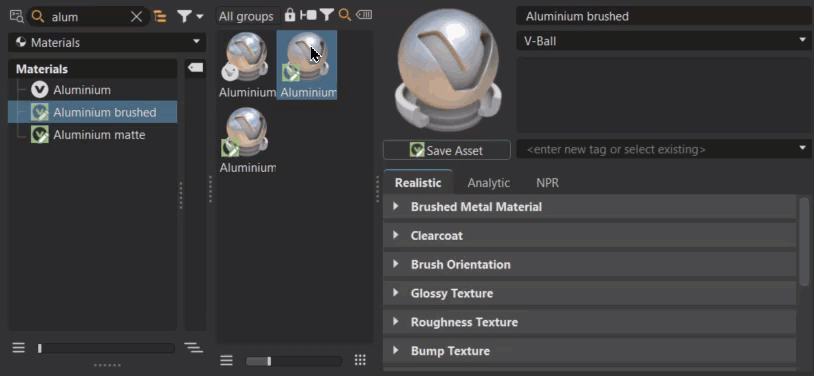Viewport: 814px width, 376px height.
Task: Click the properties panel vertical scrollbar
Action: pyautogui.click(x=804, y=241)
